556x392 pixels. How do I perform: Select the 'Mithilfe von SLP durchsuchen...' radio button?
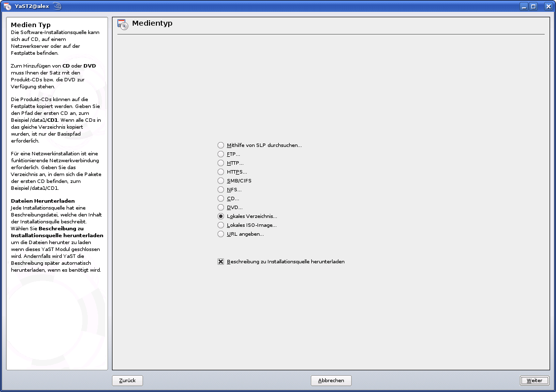(x=221, y=145)
